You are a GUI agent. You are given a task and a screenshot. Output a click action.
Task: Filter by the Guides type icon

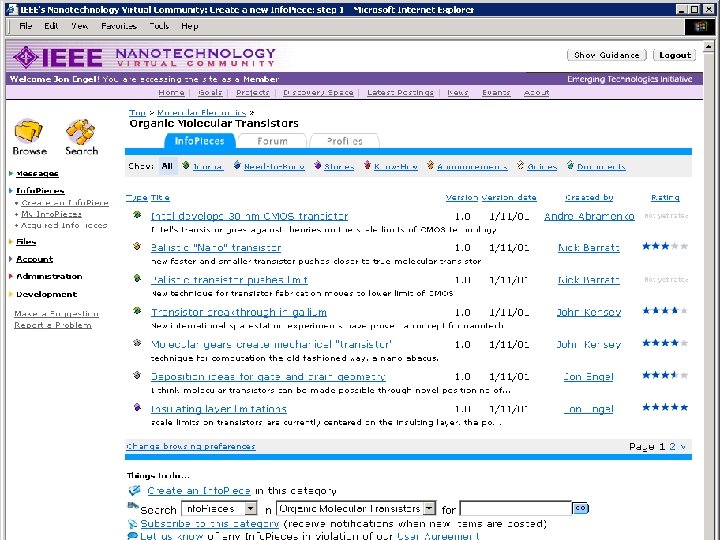pyautogui.click(x=520, y=165)
